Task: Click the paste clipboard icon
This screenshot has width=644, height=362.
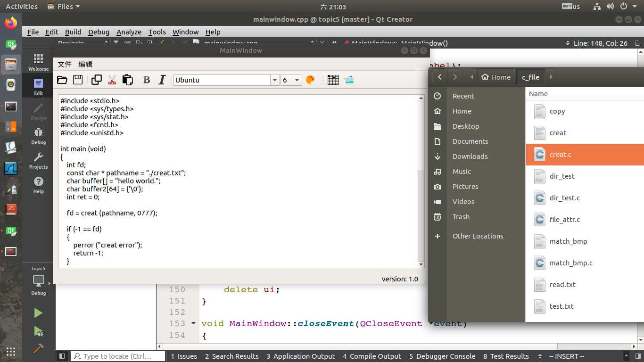Action: point(128,80)
